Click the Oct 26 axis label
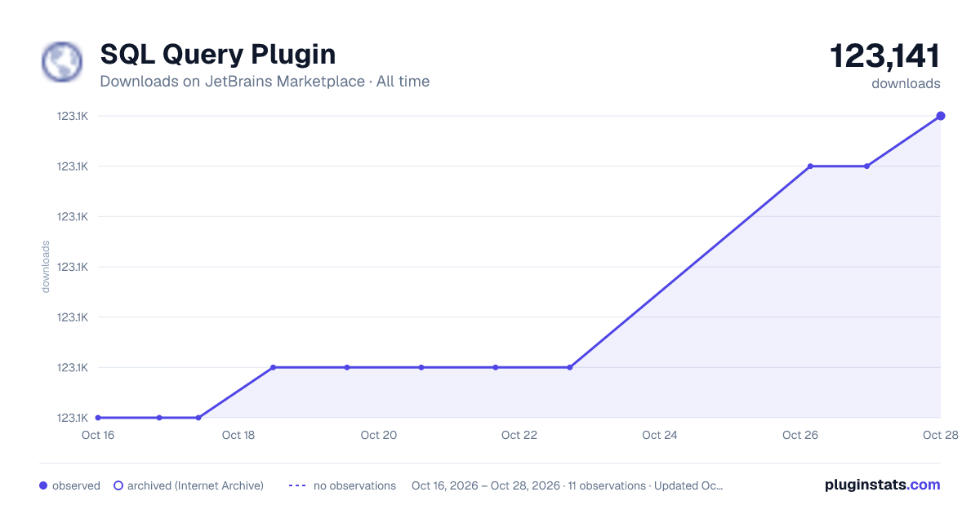This screenshot has width=980, height=514. pos(800,435)
